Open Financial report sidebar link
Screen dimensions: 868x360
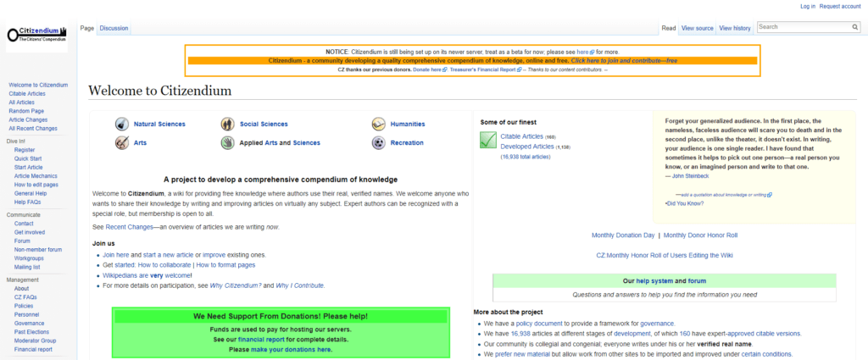(x=33, y=350)
